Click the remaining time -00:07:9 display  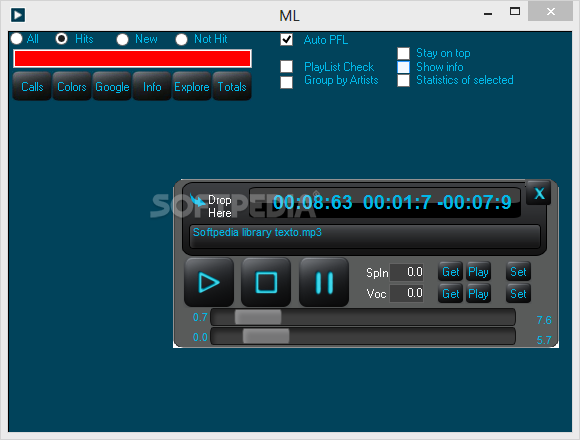(x=474, y=202)
